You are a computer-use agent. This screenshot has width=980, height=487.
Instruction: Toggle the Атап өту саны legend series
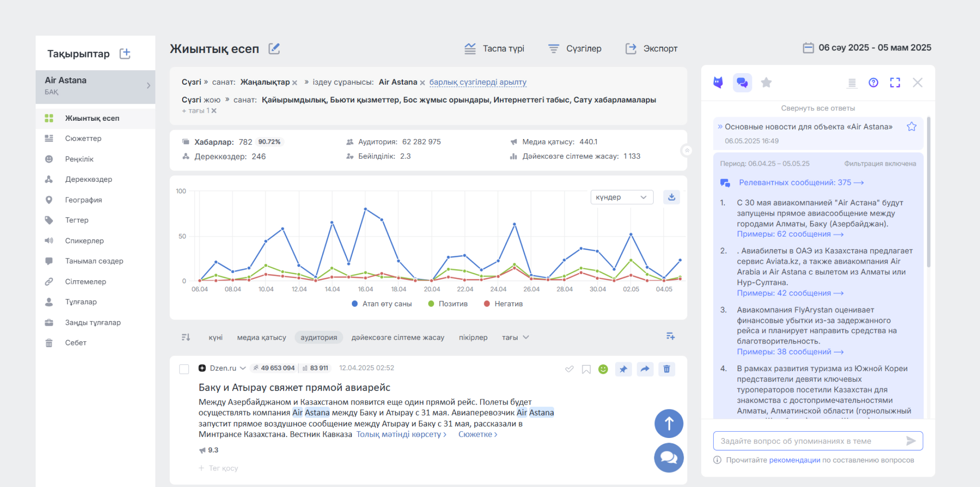coord(381,304)
